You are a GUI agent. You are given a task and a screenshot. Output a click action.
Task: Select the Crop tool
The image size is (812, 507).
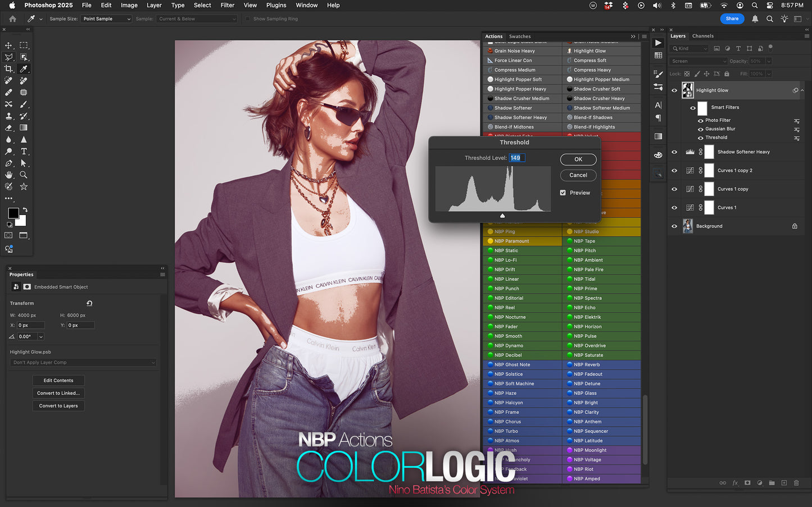tap(8, 69)
